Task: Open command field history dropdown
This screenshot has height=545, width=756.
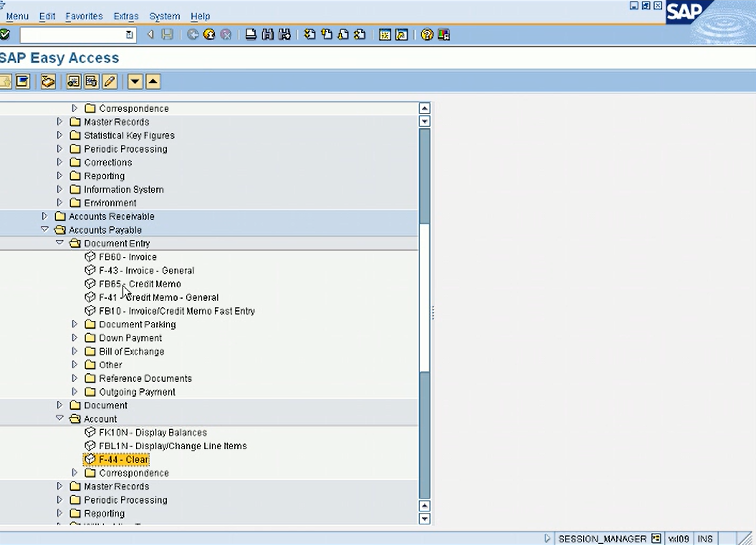Action: pos(129,35)
